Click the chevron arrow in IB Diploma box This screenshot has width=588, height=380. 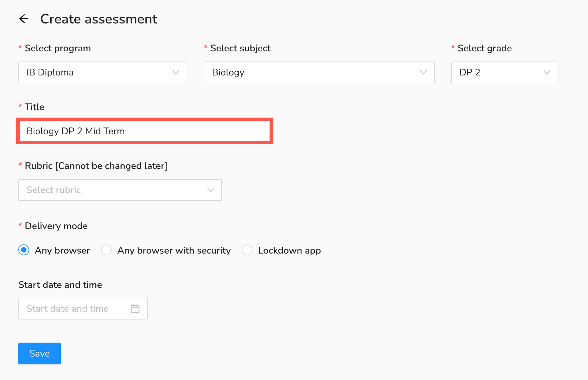point(176,72)
